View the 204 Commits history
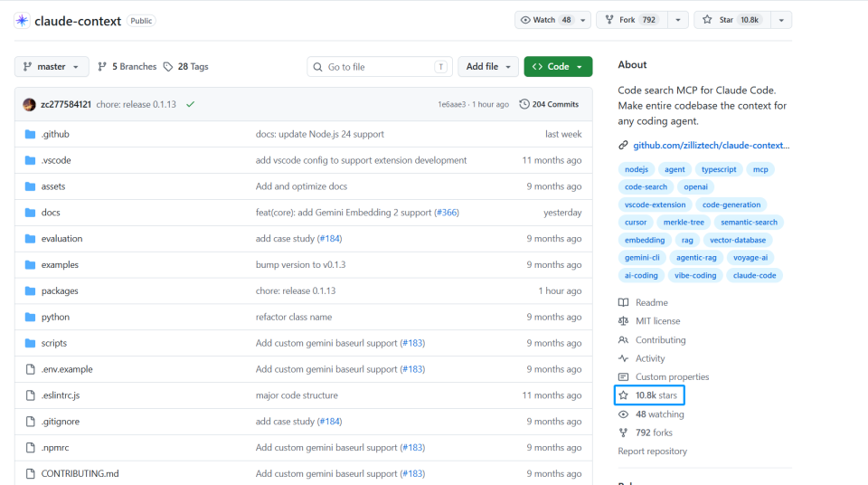Image resolution: width=868 pixels, height=485 pixels. [x=549, y=104]
